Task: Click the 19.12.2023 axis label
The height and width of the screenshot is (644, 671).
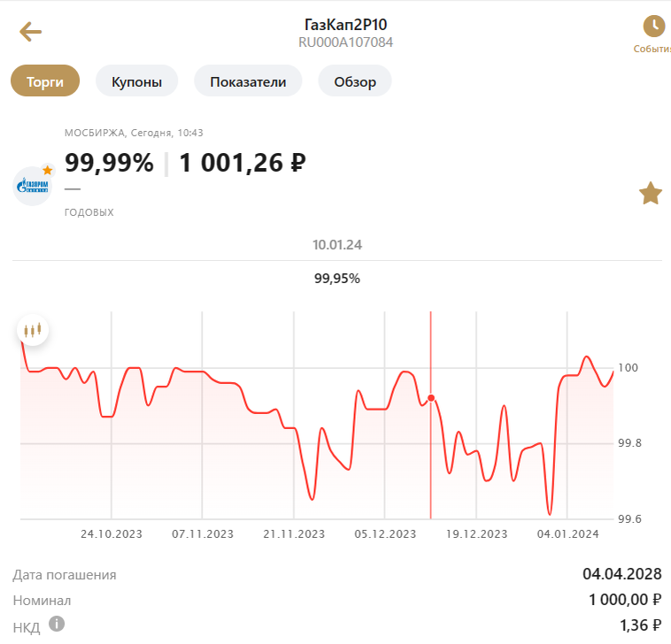Action: point(476,533)
